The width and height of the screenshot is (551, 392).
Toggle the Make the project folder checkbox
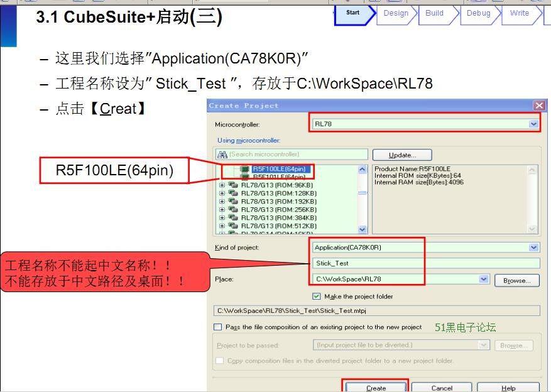pyautogui.click(x=316, y=296)
